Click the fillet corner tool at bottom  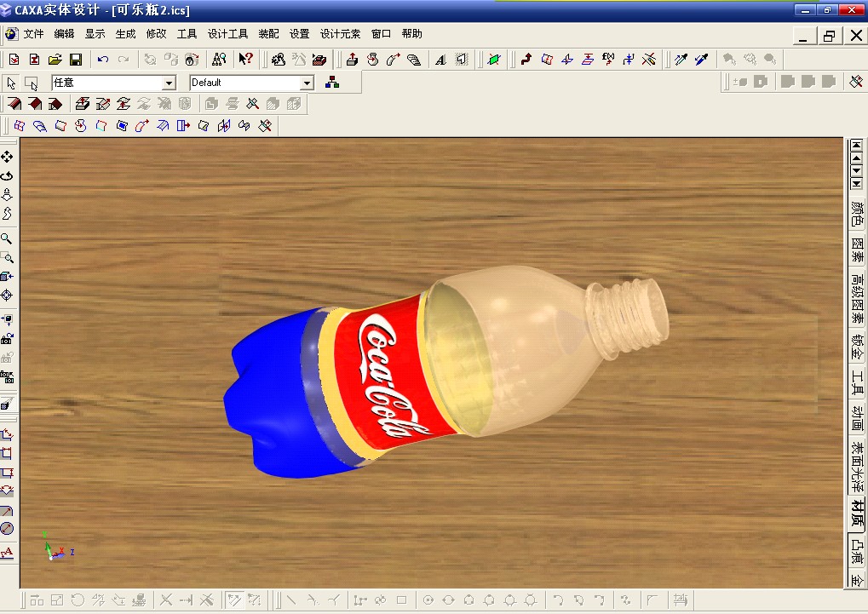coord(653,600)
